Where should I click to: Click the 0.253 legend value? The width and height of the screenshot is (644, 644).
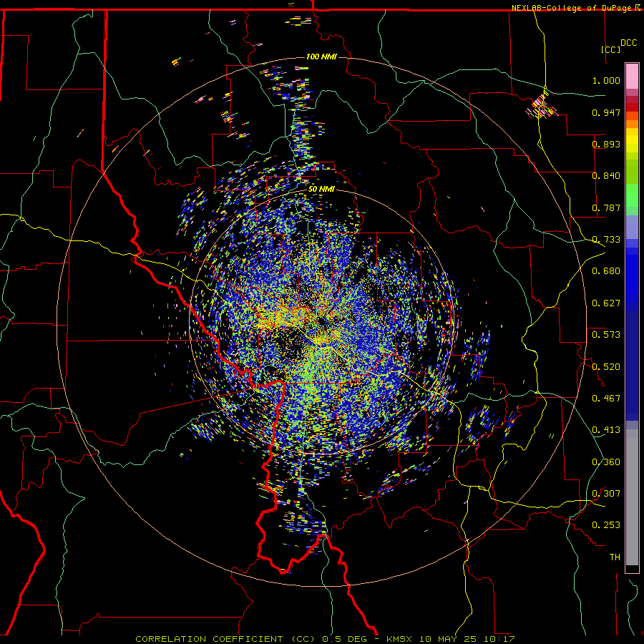pyautogui.click(x=606, y=525)
